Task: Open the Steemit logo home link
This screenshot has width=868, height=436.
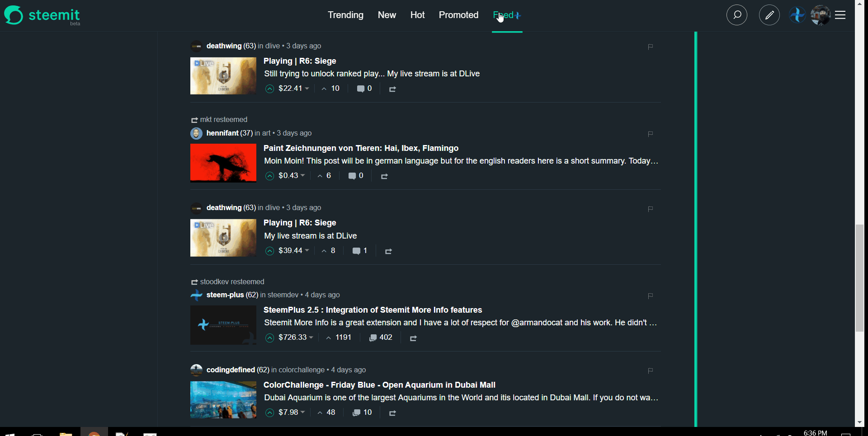Action: tap(42, 15)
